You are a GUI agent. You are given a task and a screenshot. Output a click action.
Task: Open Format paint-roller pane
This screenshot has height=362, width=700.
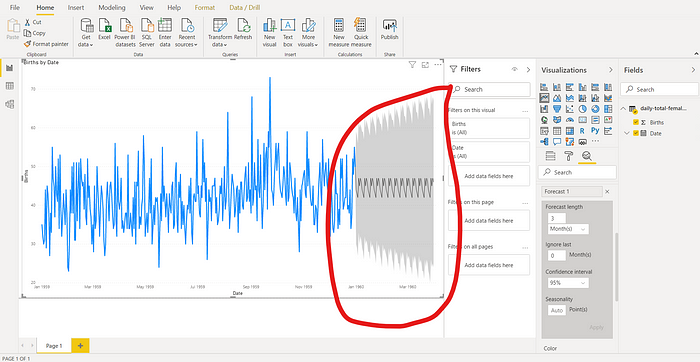click(x=568, y=156)
